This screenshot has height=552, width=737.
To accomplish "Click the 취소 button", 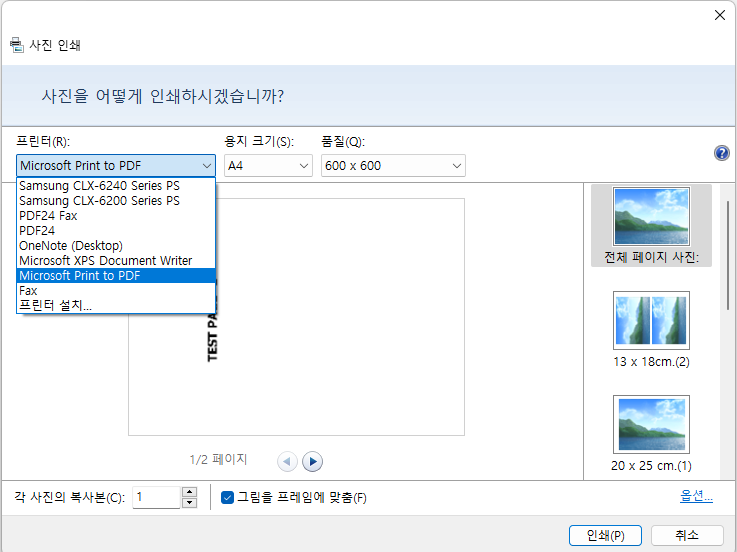I will pyautogui.click(x=687, y=536).
